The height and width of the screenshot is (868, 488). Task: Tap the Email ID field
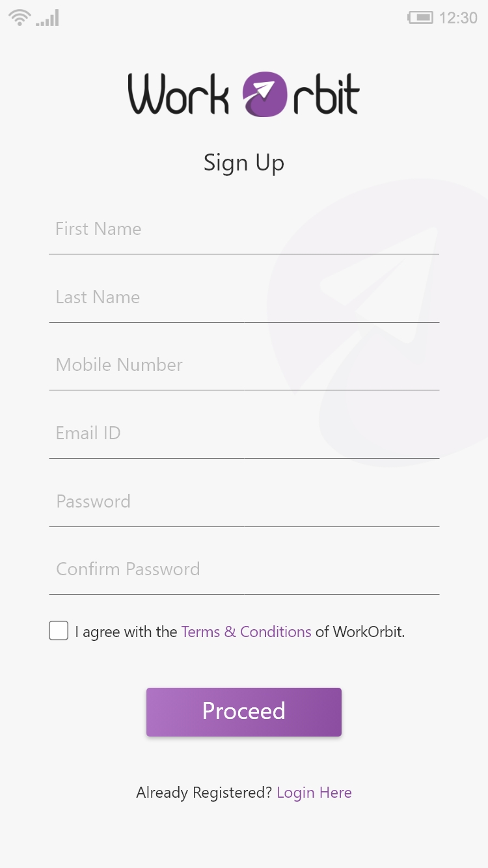click(244, 433)
